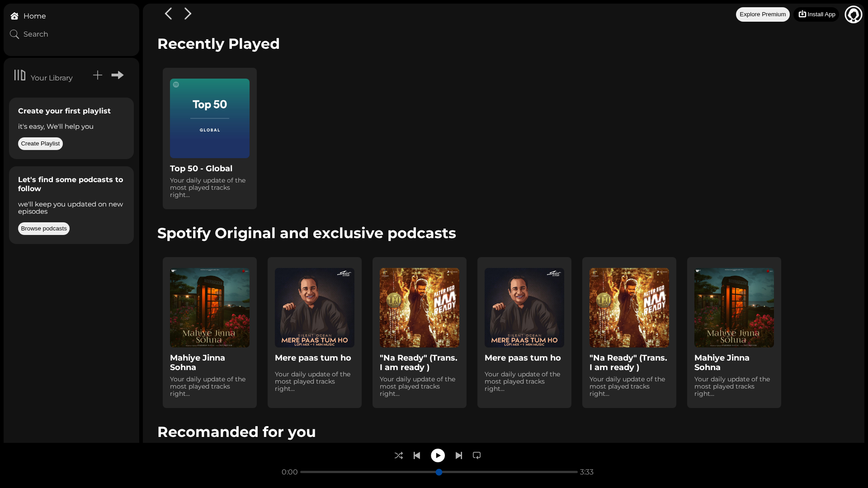
Task: Open the second Mere paas tum ho cover art
Action: click(x=524, y=308)
